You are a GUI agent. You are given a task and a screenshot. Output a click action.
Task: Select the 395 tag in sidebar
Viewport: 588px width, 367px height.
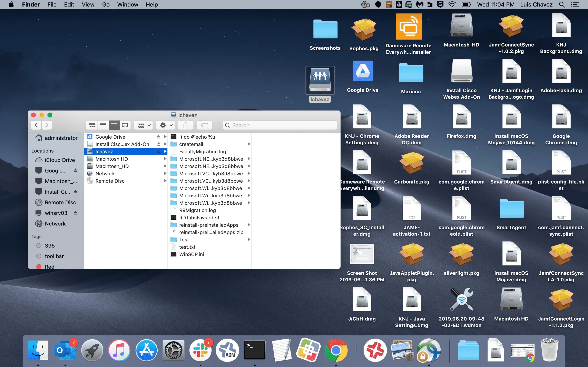pos(50,246)
